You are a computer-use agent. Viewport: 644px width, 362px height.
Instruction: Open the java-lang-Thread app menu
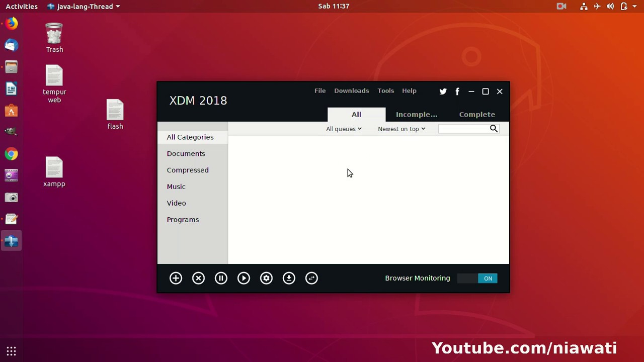pyautogui.click(x=84, y=6)
